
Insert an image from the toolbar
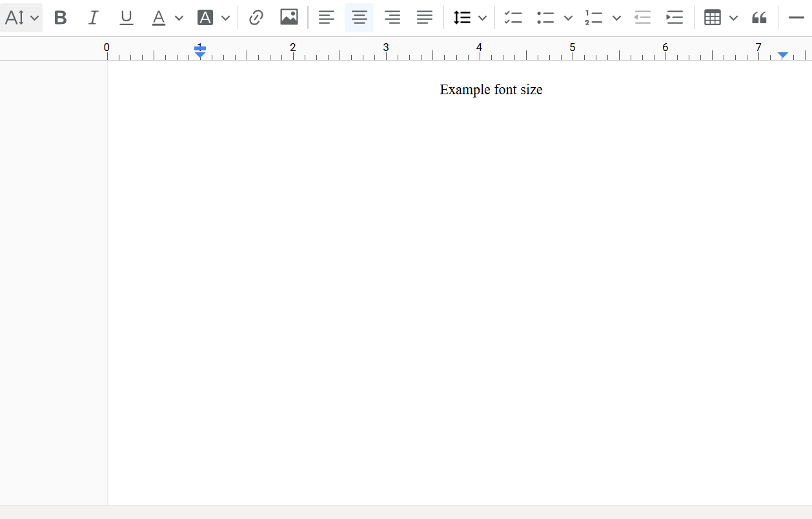289,17
